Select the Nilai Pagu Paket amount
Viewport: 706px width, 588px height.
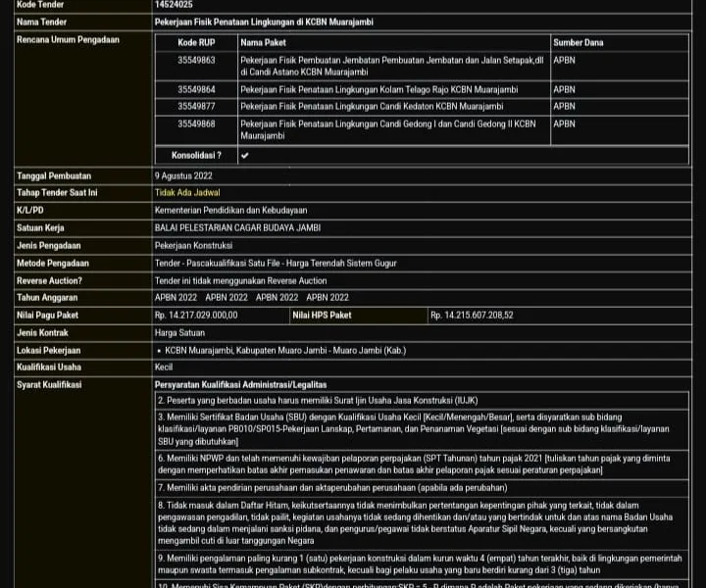[196, 316]
